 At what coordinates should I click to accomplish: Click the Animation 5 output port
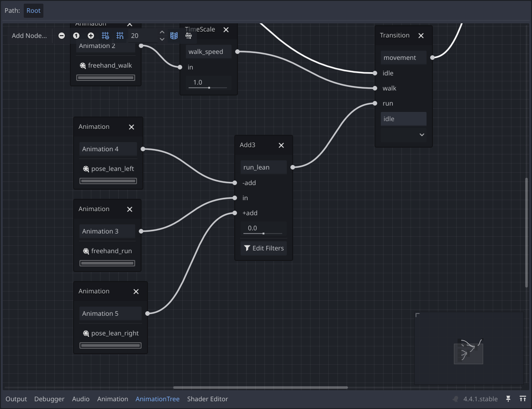[147, 313]
